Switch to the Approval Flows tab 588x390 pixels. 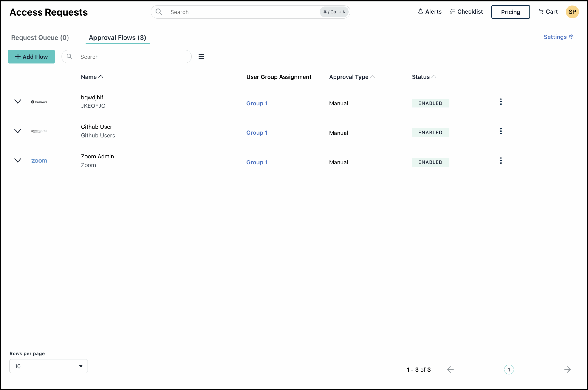coord(117,37)
